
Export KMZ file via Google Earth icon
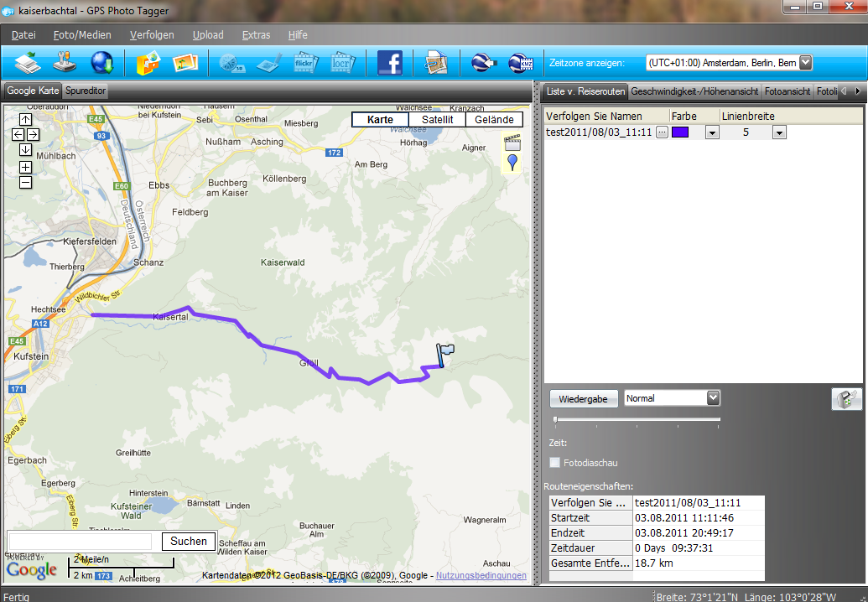(520, 63)
